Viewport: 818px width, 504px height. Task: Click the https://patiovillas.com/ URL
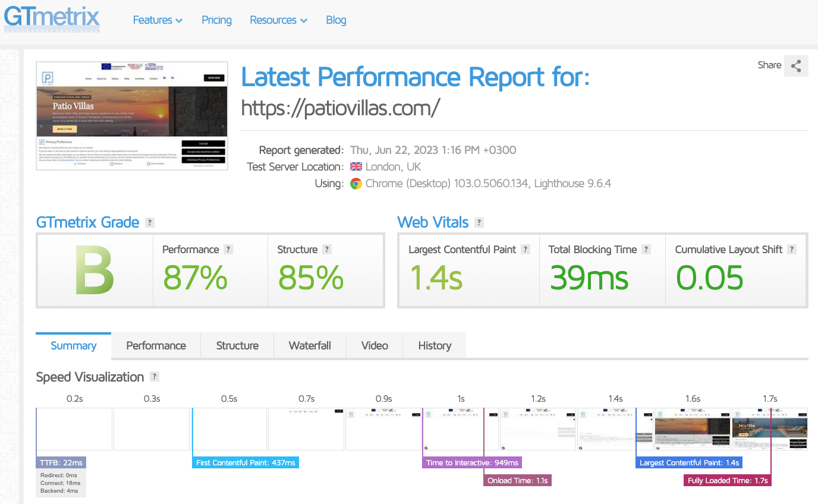click(341, 108)
